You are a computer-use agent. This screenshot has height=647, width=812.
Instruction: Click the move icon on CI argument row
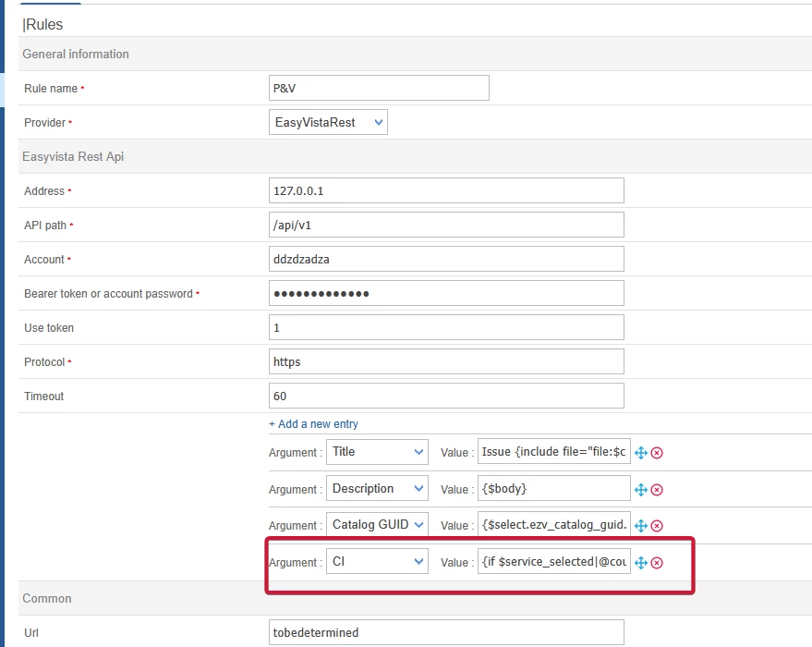pyautogui.click(x=641, y=563)
